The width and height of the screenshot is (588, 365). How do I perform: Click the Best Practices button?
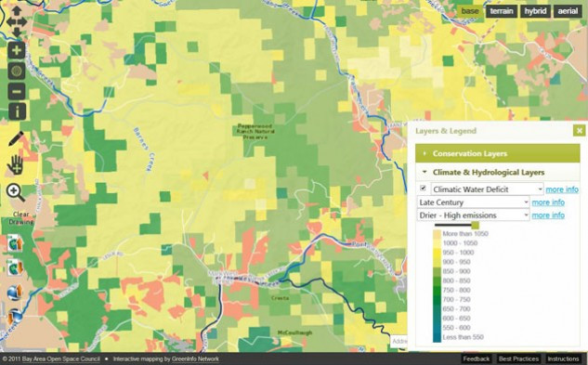[x=518, y=358]
